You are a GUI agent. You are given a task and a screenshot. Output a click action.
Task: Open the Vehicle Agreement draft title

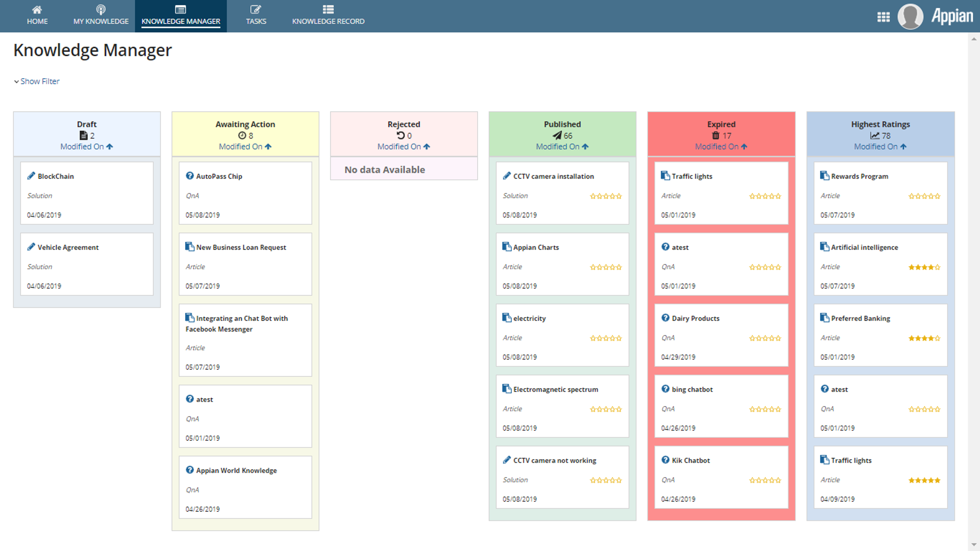click(x=68, y=247)
